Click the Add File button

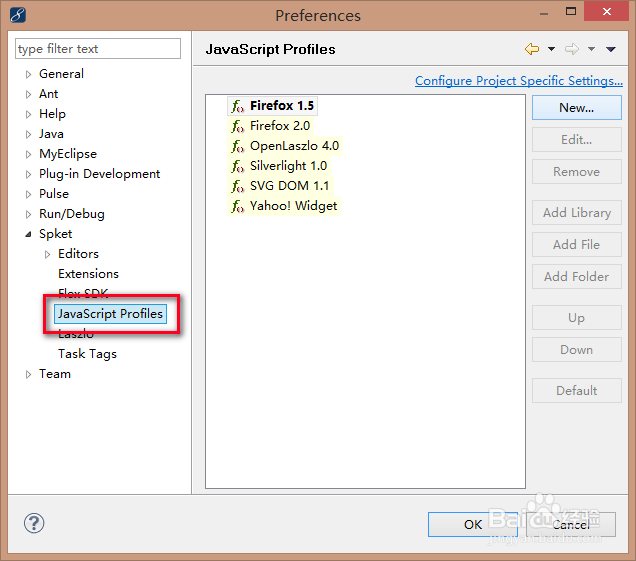[577, 245]
